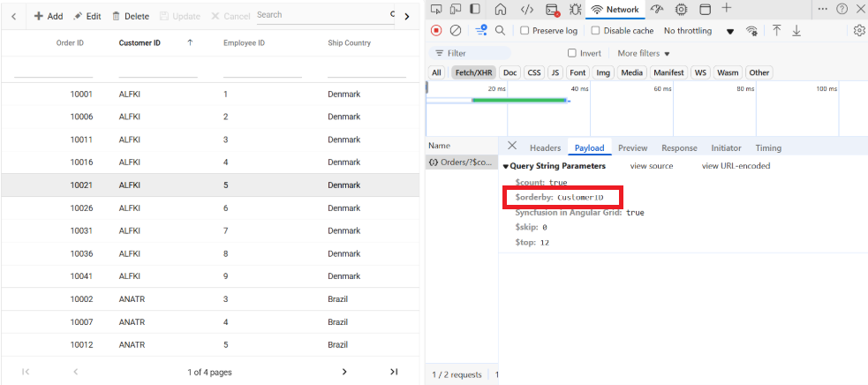The width and height of the screenshot is (868, 385).
Task: Switch to the Headers tab
Action: pyautogui.click(x=546, y=147)
